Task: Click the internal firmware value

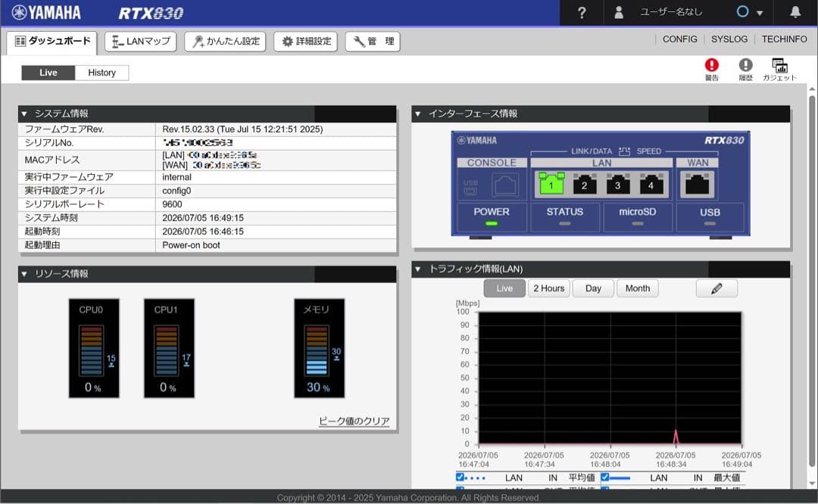Action: point(176,177)
